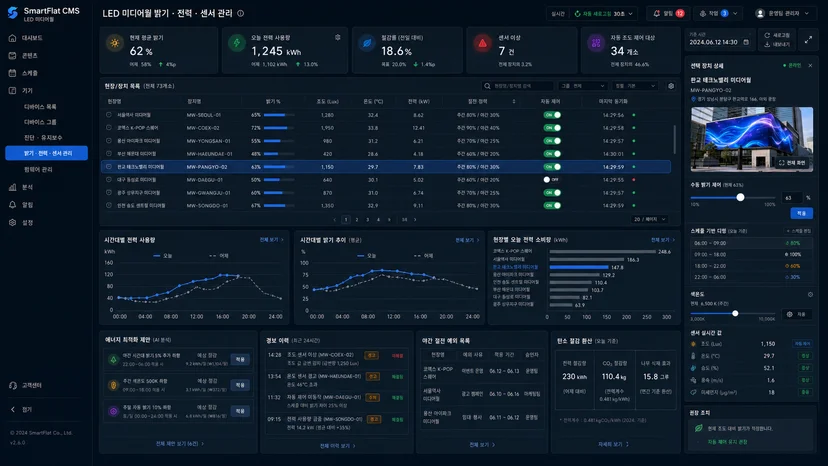This screenshot has height=466, width=828.
Task: Click the fullscreen expand arrows icon
Action: click(808, 40)
